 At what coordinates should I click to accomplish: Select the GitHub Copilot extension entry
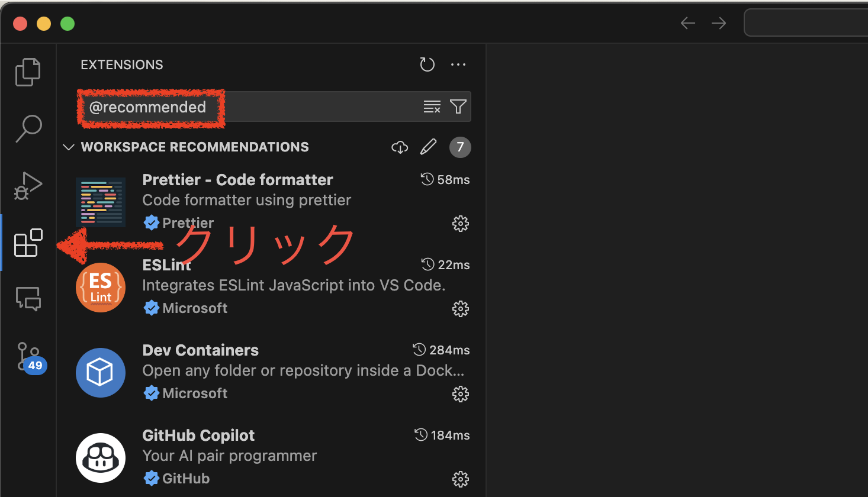tap(271, 457)
